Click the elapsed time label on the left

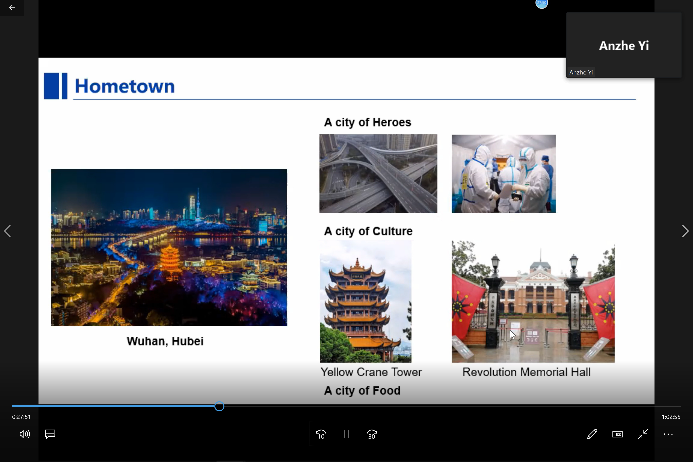(20, 417)
